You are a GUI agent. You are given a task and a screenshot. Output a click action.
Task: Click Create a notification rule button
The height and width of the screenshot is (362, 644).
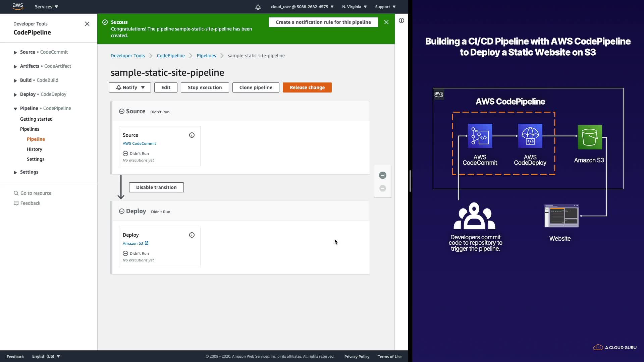tap(323, 22)
